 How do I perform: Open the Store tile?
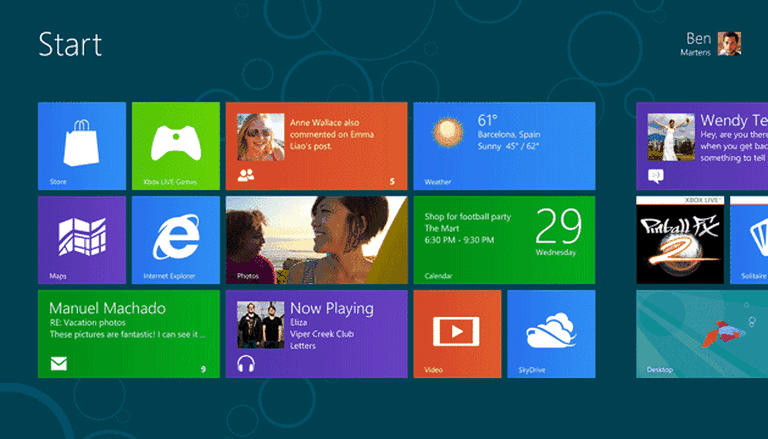[82, 146]
